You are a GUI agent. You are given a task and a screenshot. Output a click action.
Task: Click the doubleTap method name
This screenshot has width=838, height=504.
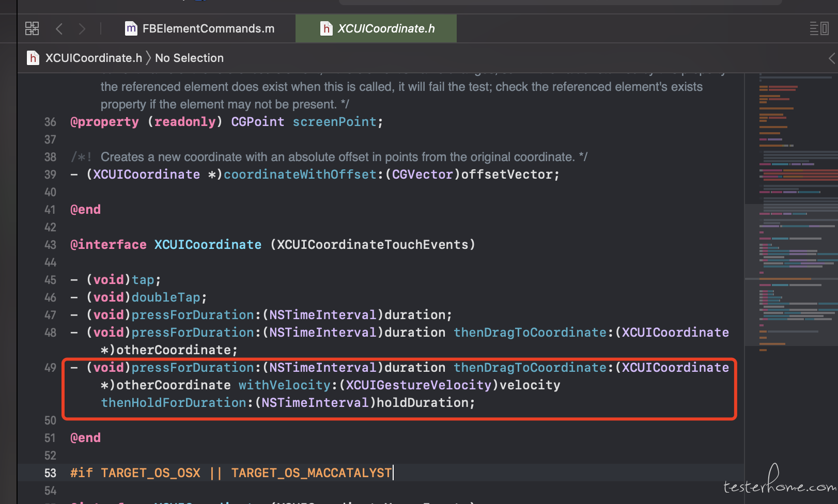click(166, 297)
